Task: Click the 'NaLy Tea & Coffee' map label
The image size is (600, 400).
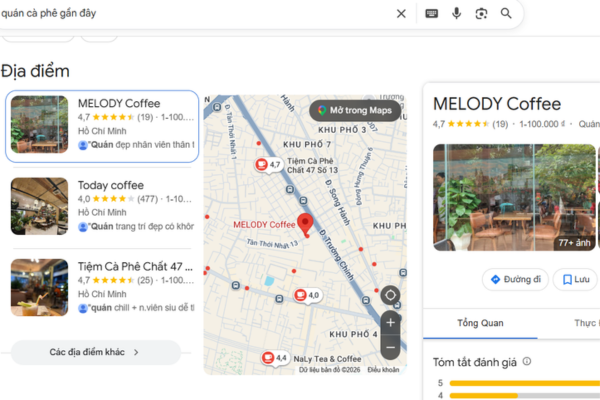Action: coord(327,359)
